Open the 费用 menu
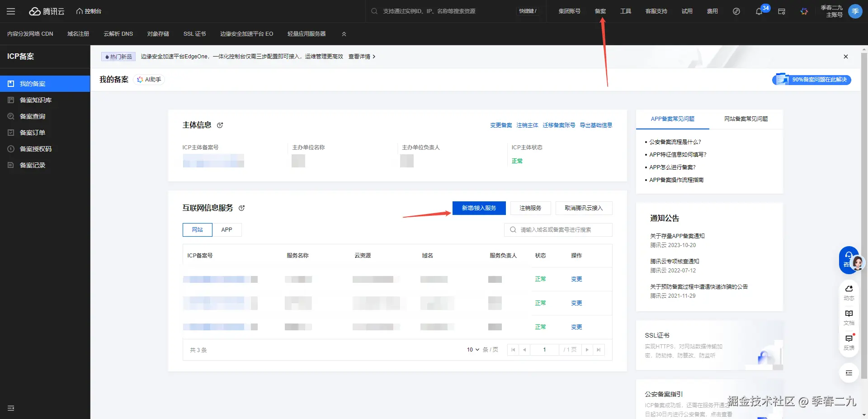The image size is (868, 419). tap(712, 11)
